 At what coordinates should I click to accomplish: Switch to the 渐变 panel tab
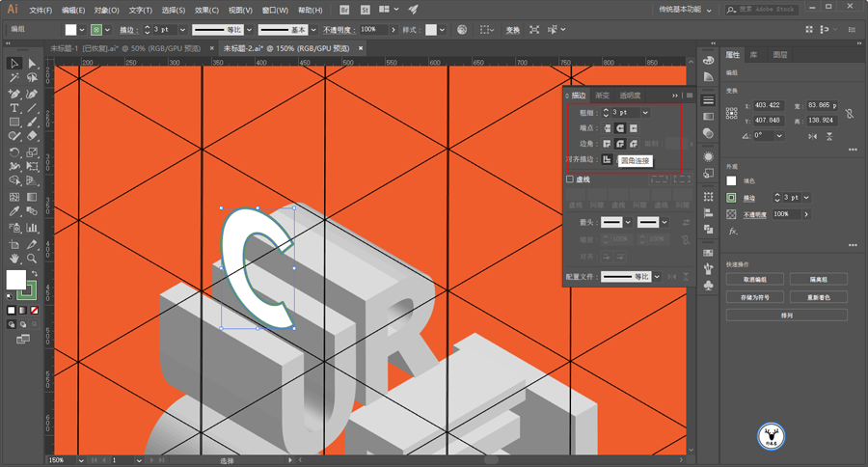click(x=602, y=96)
